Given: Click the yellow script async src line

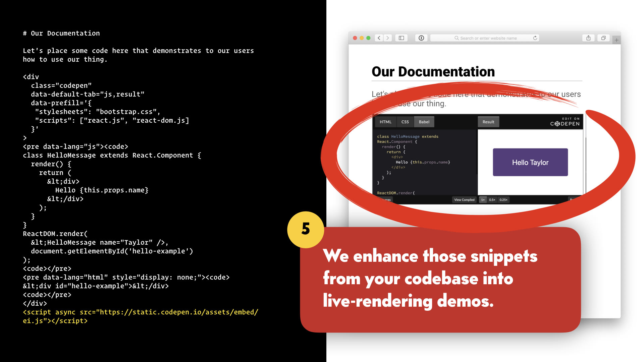Looking at the screenshot, I should point(141,316).
